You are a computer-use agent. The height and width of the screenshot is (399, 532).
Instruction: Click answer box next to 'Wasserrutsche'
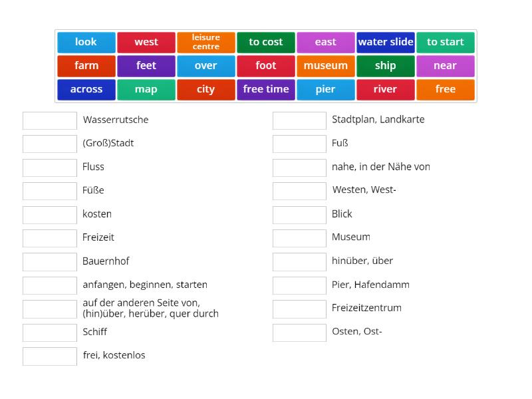[50, 120]
